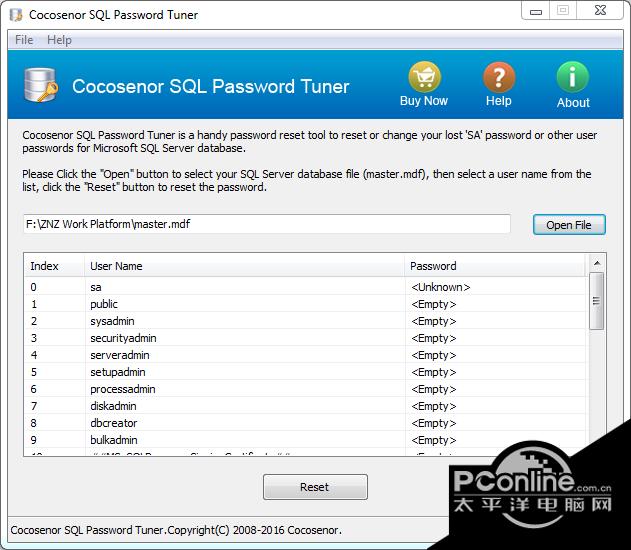Screen dimensions: 631x550
Task: Select the 'public' user row
Action: coord(305,304)
